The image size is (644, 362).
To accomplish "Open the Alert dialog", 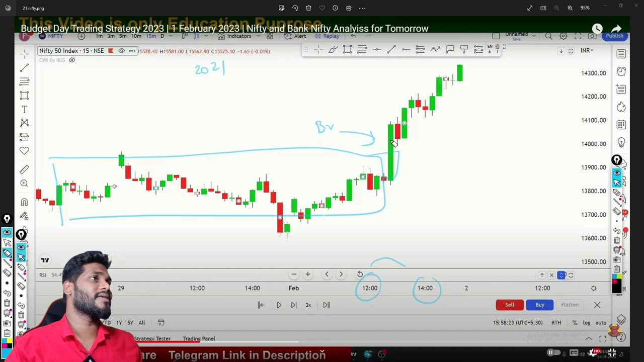I will 295,36.
